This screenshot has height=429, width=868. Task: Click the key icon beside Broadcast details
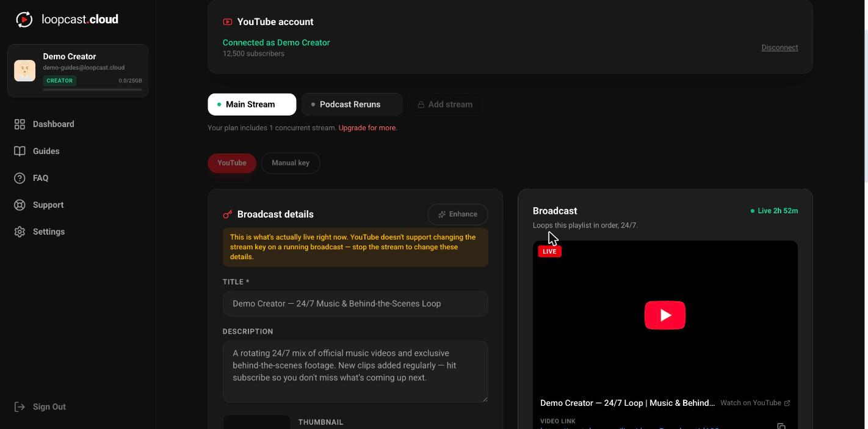228,215
